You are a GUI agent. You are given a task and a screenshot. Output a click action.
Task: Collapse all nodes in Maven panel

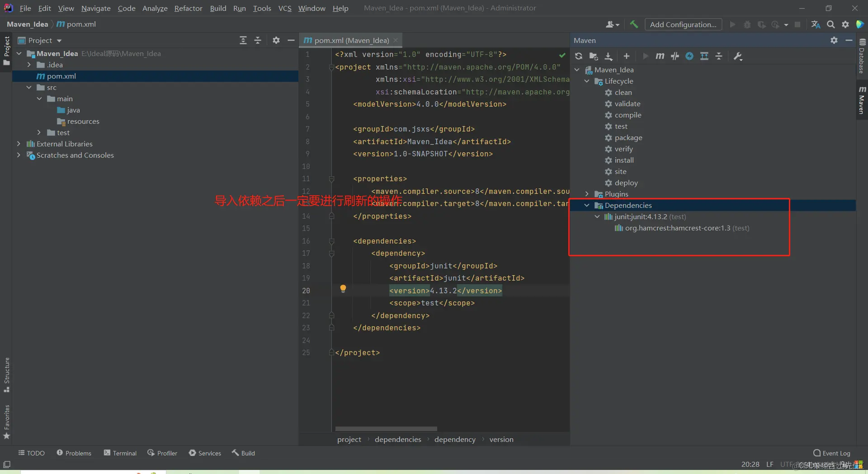tap(719, 56)
